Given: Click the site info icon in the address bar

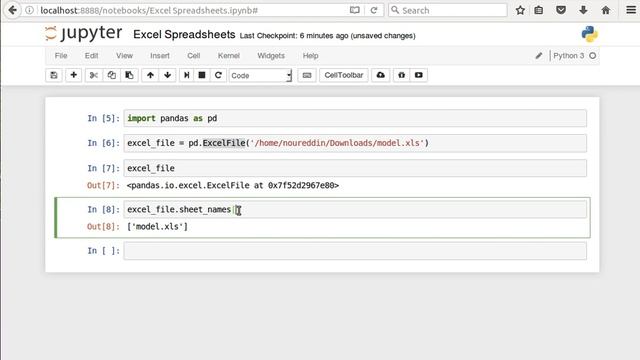Looking at the screenshot, I should (x=30, y=10).
